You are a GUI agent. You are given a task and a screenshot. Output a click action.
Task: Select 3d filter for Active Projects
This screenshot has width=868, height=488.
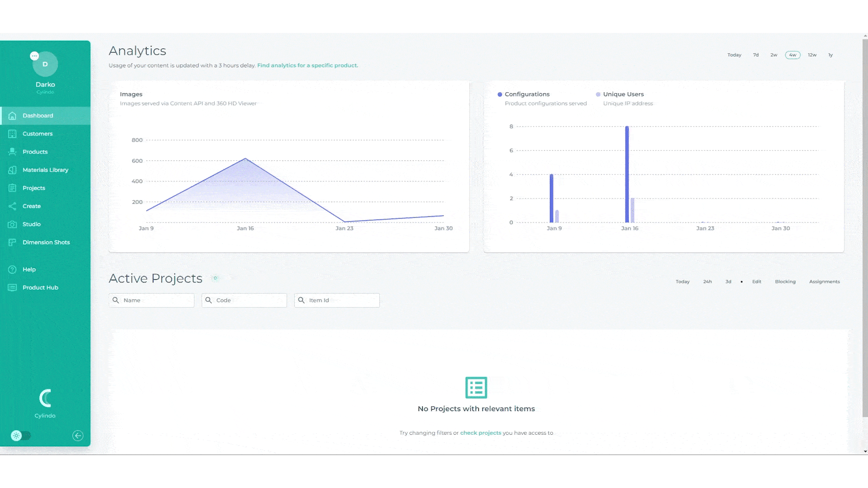click(x=728, y=282)
